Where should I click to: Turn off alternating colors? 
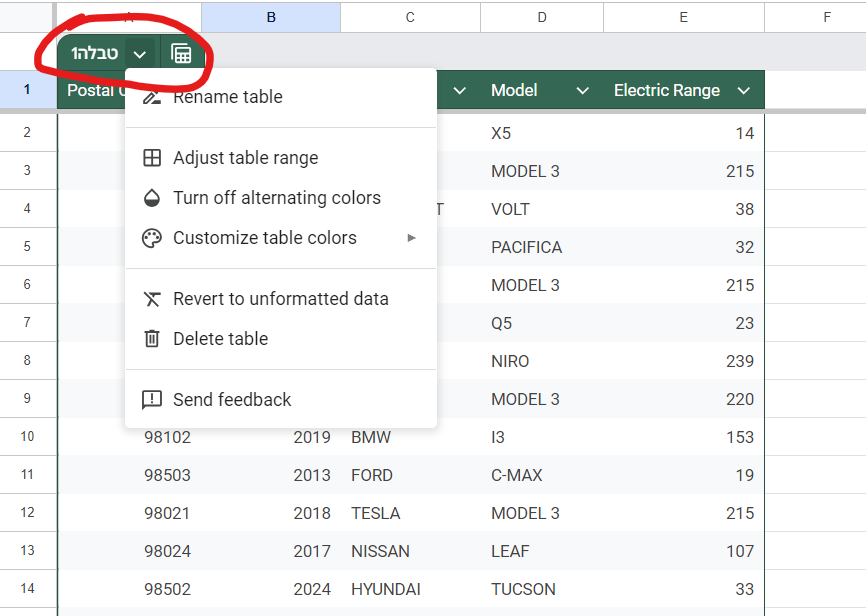pyautogui.click(x=276, y=198)
